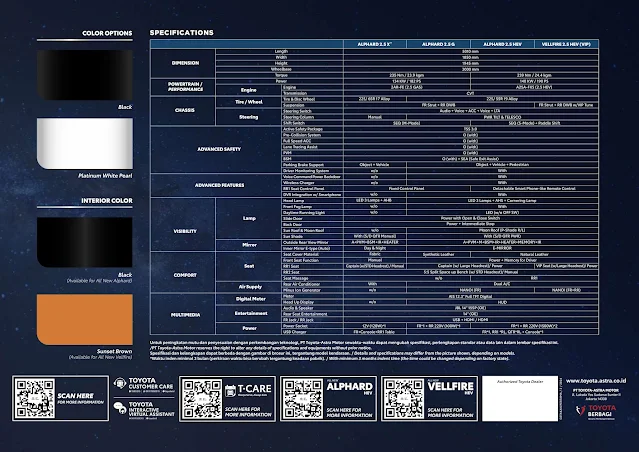Click the Air Supply subcategory cell

coord(249,287)
